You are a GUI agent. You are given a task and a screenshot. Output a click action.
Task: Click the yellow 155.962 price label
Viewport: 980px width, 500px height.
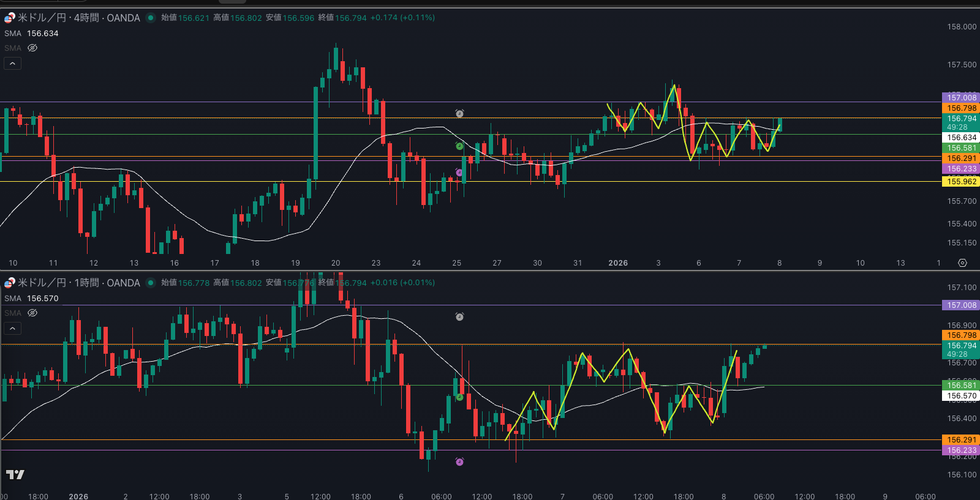(x=961, y=182)
